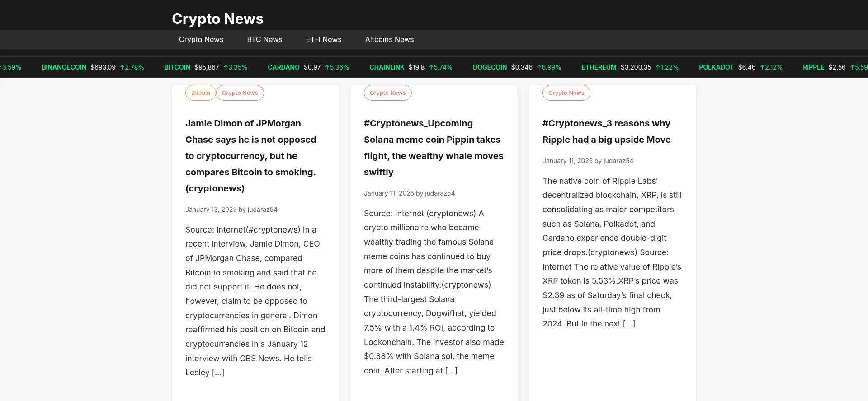Go to the ETH News menu item
Screen dimensions: 868x401
click(x=324, y=39)
